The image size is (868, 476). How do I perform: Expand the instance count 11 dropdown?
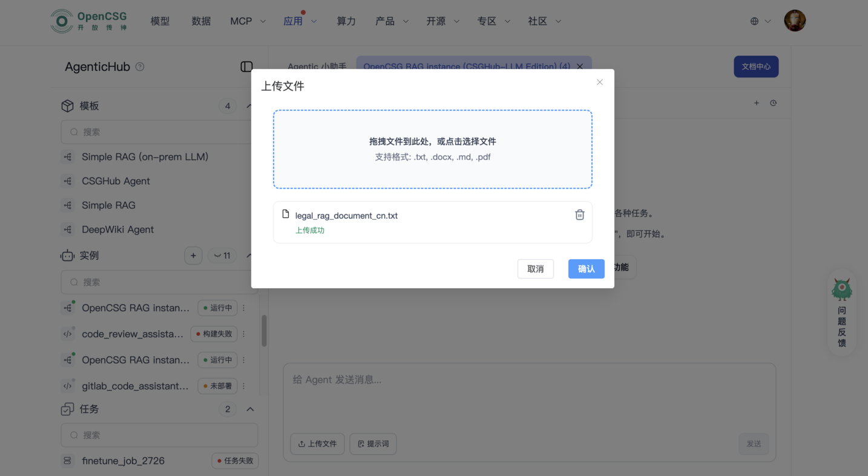coord(222,255)
